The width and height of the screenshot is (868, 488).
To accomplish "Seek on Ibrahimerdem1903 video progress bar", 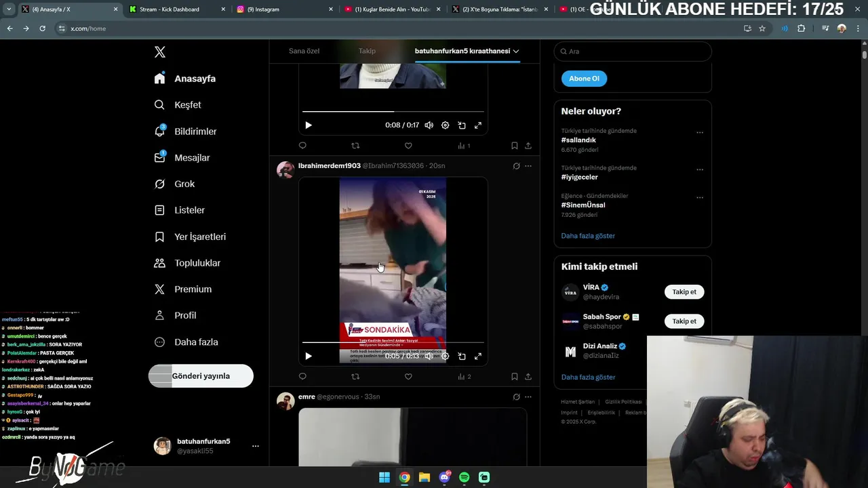I will click(x=393, y=342).
